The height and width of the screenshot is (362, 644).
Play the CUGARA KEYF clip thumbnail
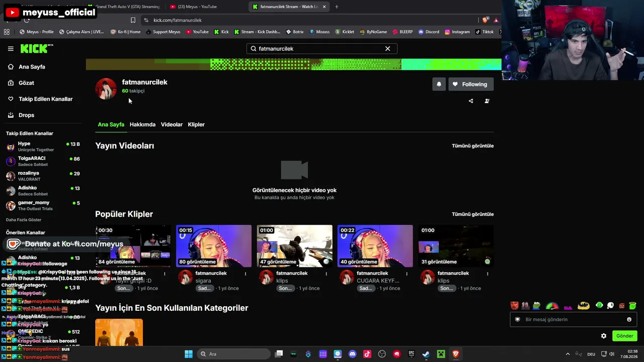[x=375, y=246]
